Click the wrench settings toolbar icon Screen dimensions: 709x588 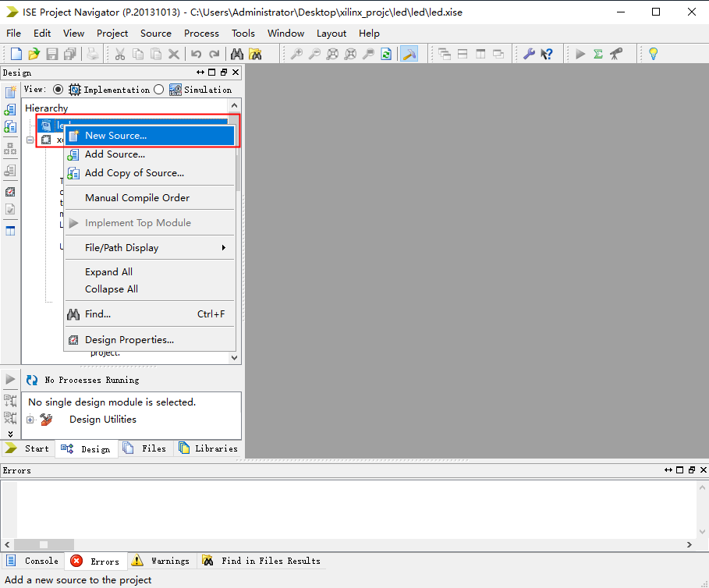[x=529, y=54]
